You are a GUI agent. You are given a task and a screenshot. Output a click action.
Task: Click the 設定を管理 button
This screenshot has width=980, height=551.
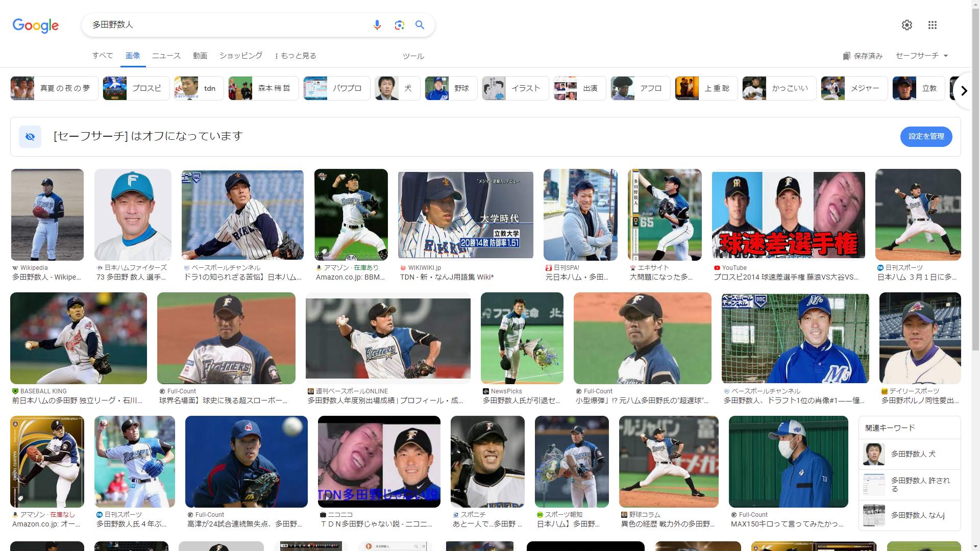pyautogui.click(x=926, y=137)
